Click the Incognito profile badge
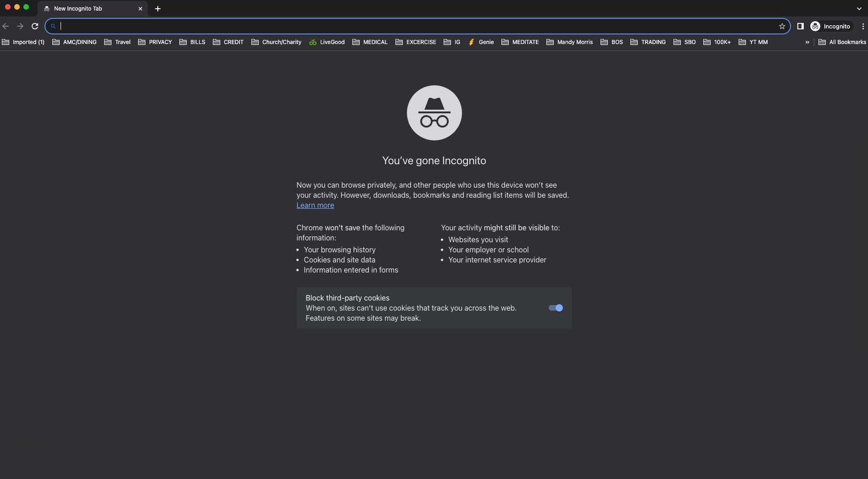 [831, 26]
